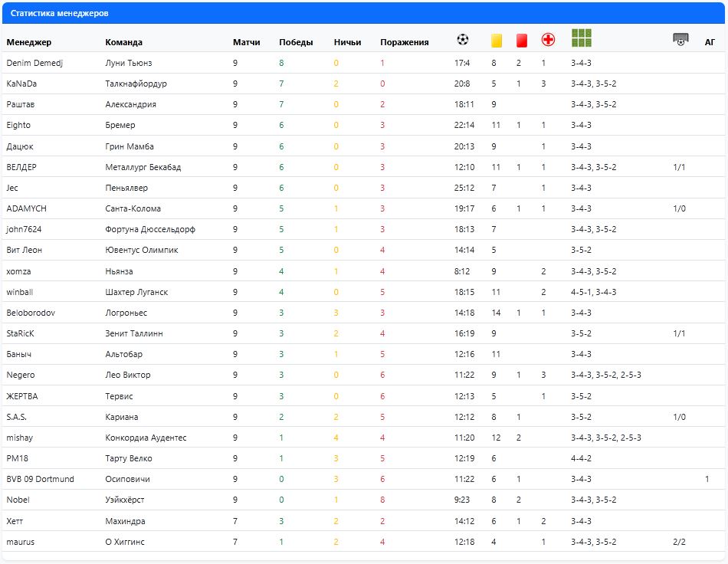Open team Металлург Бекабад
Screen dimensions: 728x564
143,167
